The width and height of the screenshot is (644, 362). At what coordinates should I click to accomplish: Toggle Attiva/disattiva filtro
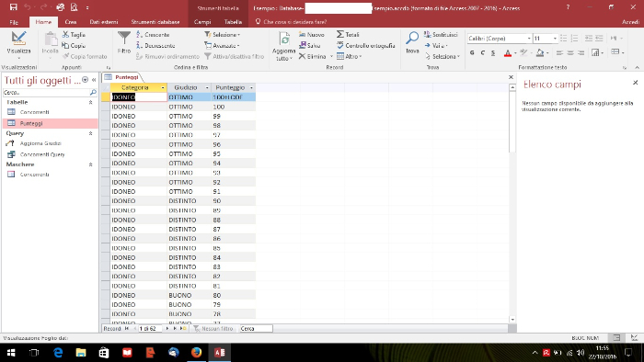234,57
